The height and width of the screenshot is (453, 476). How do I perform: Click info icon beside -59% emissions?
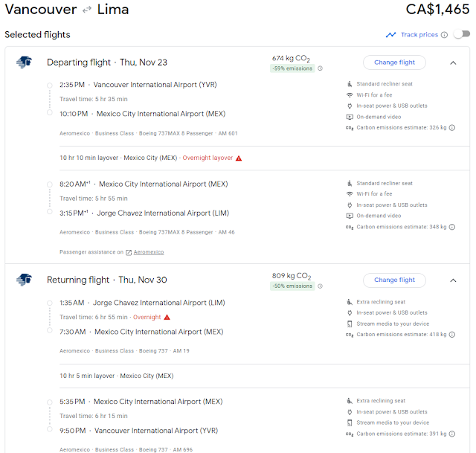321,68
